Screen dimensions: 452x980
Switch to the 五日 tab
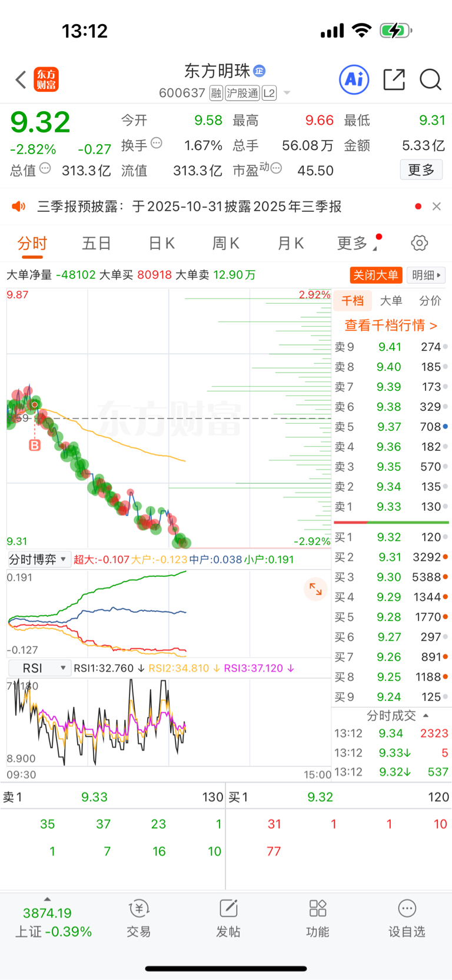pyautogui.click(x=97, y=243)
